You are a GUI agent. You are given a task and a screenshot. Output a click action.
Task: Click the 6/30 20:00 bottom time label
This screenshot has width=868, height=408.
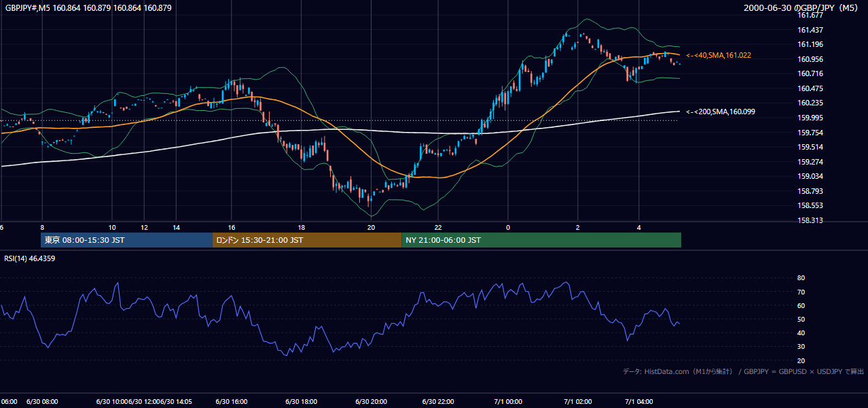click(371, 401)
